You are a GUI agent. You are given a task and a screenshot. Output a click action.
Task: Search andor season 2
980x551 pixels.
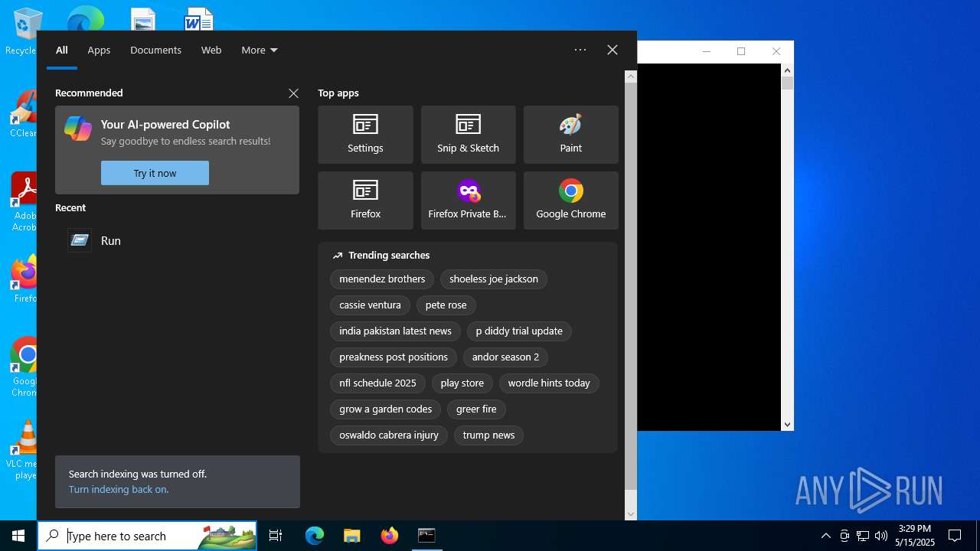click(x=505, y=357)
